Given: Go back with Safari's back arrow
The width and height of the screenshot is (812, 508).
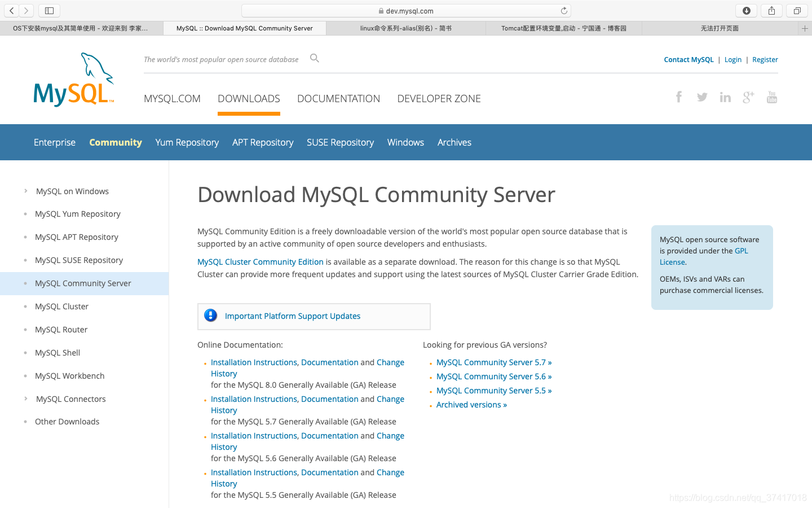Looking at the screenshot, I should pos(11,11).
